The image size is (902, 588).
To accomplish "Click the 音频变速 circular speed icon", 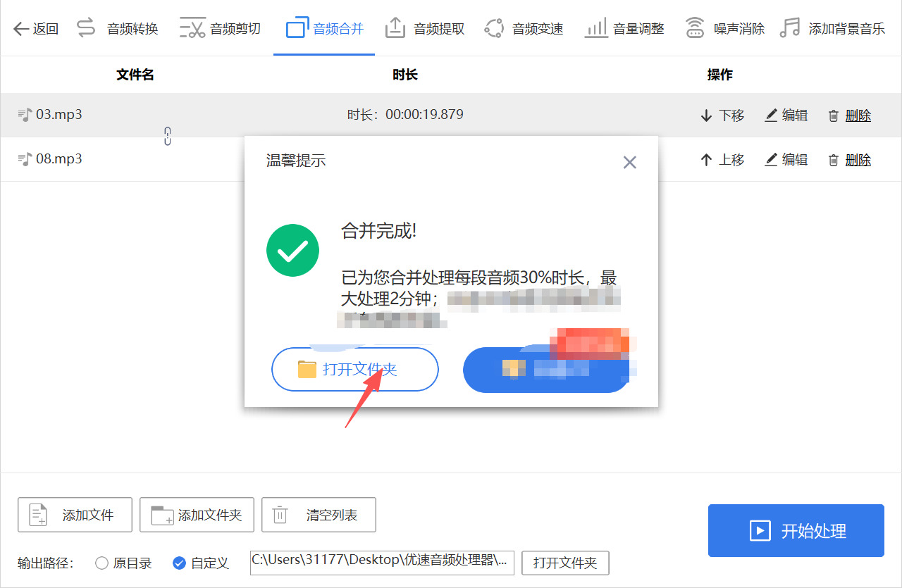I will (495, 28).
